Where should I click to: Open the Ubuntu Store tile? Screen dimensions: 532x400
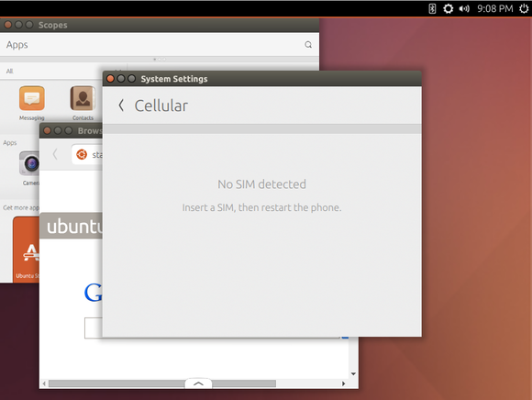point(26,250)
